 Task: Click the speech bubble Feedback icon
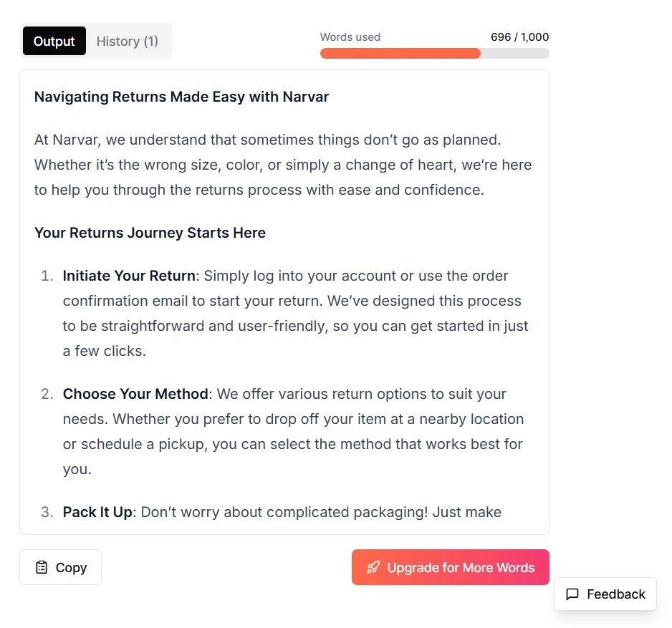[x=572, y=594]
